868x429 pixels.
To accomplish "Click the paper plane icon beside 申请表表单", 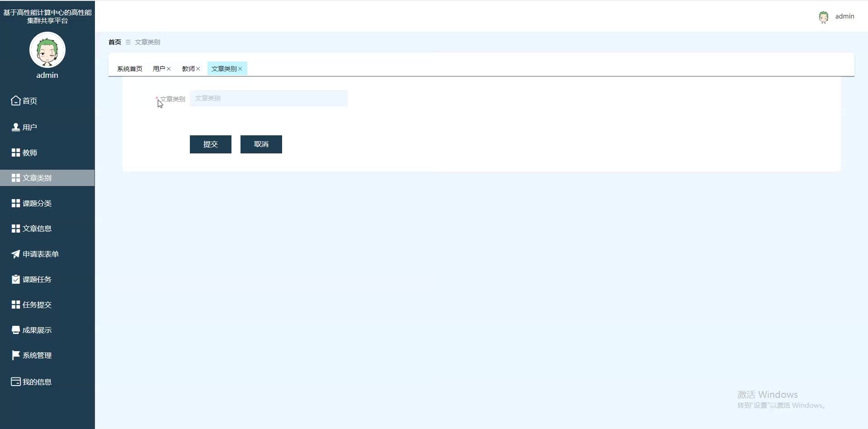I will tap(16, 254).
